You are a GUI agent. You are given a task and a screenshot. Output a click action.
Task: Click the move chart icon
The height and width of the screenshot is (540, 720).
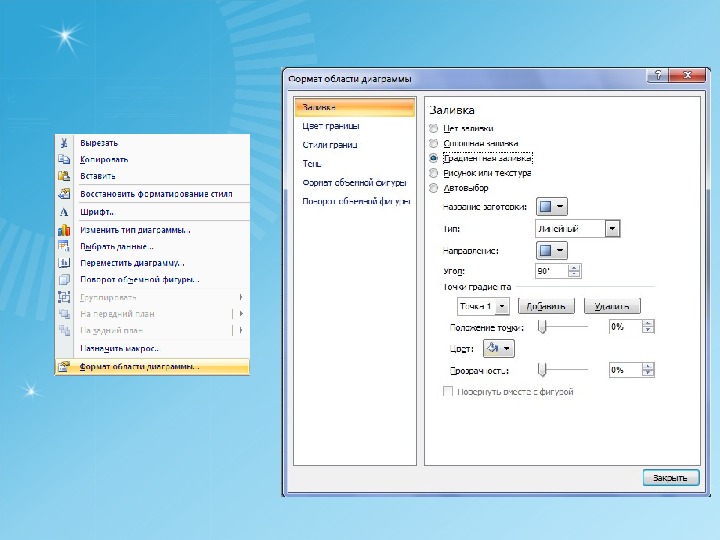pyautogui.click(x=64, y=263)
